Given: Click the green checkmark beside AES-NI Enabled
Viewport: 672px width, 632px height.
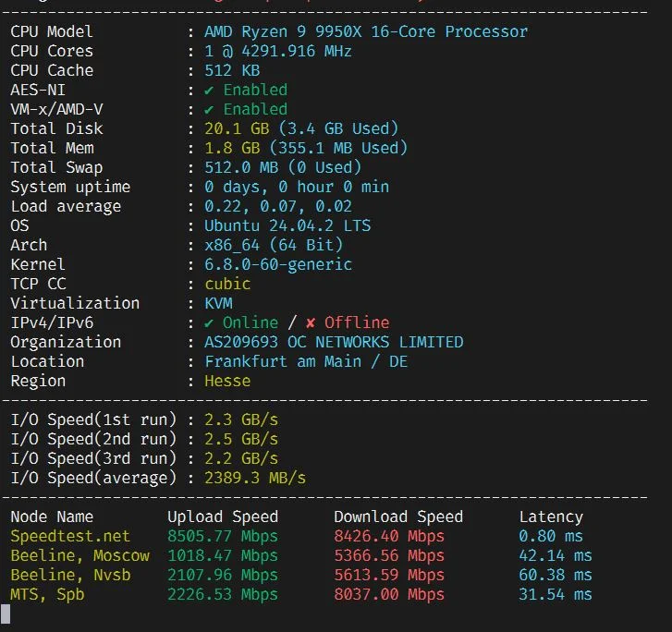Looking at the screenshot, I should point(209,91).
